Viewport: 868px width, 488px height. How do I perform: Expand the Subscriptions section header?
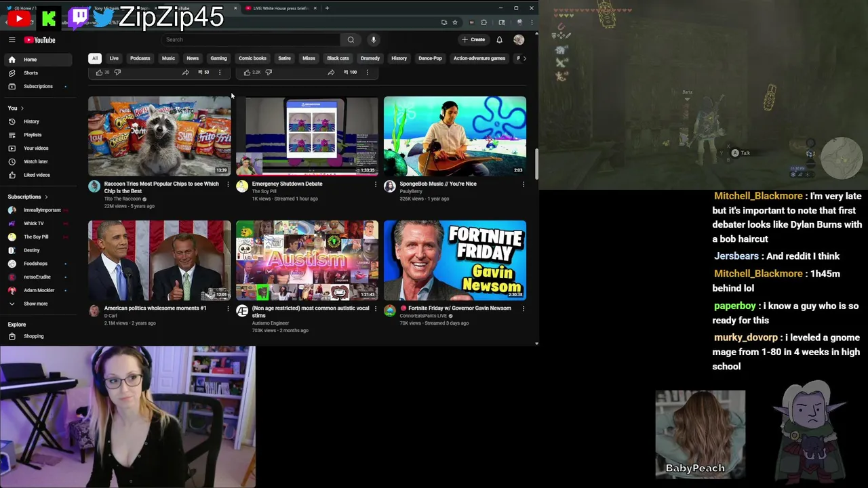click(28, 197)
